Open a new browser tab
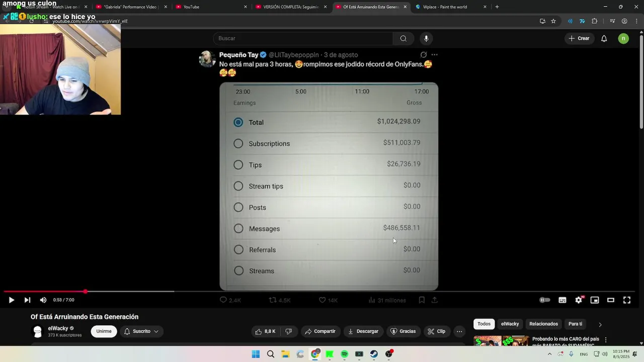This screenshot has height=362, width=644. click(x=497, y=7)
